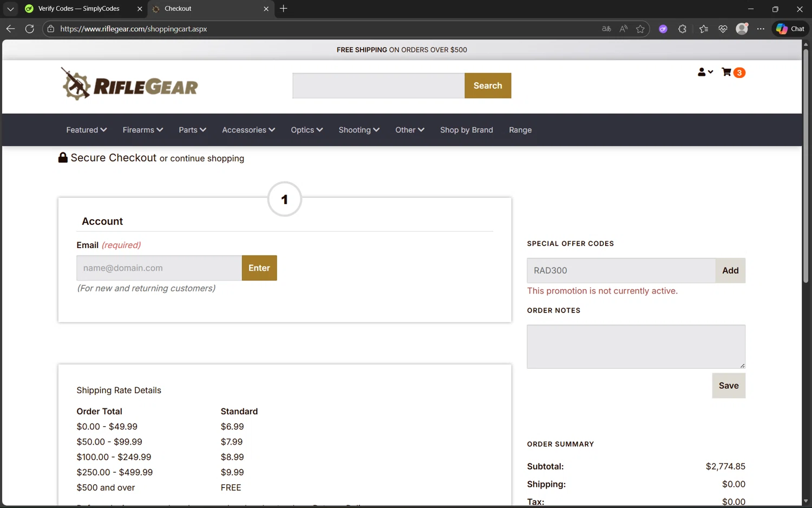Open the Copilot Chat button
The image size is (812, 508).
(790, 29)
